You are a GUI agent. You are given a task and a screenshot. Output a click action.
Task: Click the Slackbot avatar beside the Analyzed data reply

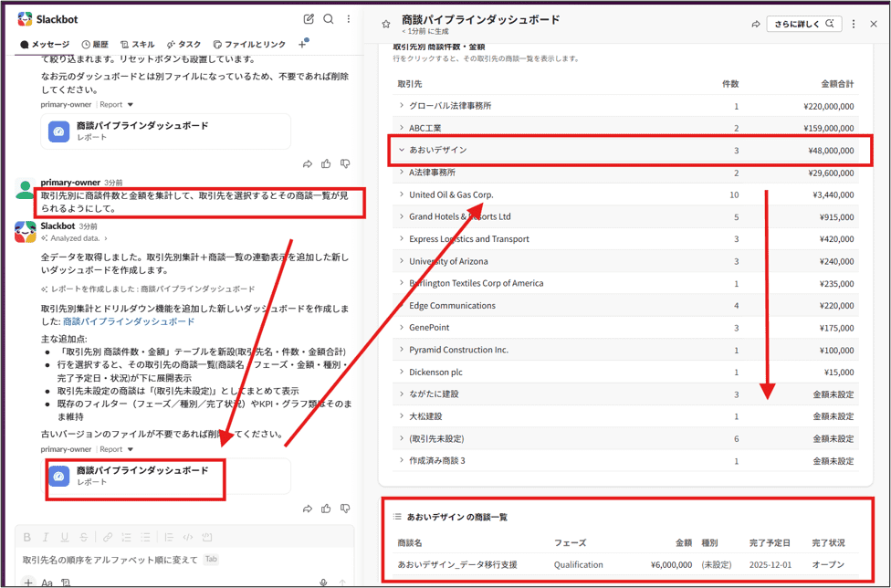pos(25,232)
